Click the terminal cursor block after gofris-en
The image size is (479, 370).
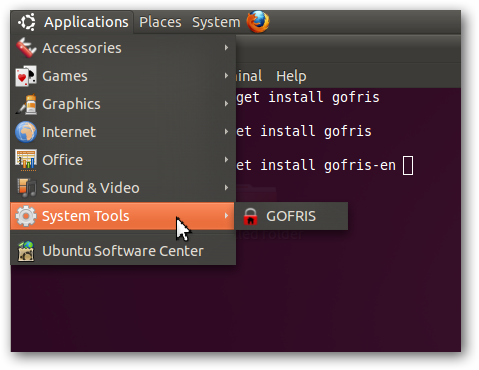408,165
